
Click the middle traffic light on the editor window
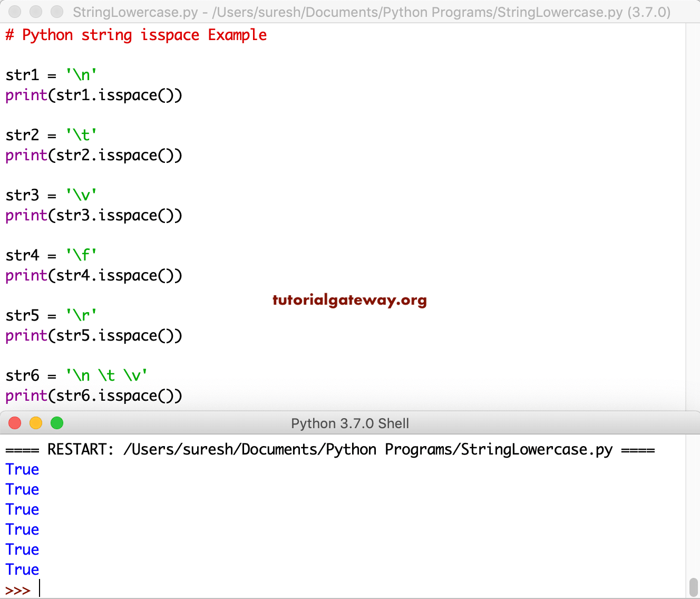[x=35, y=12]
